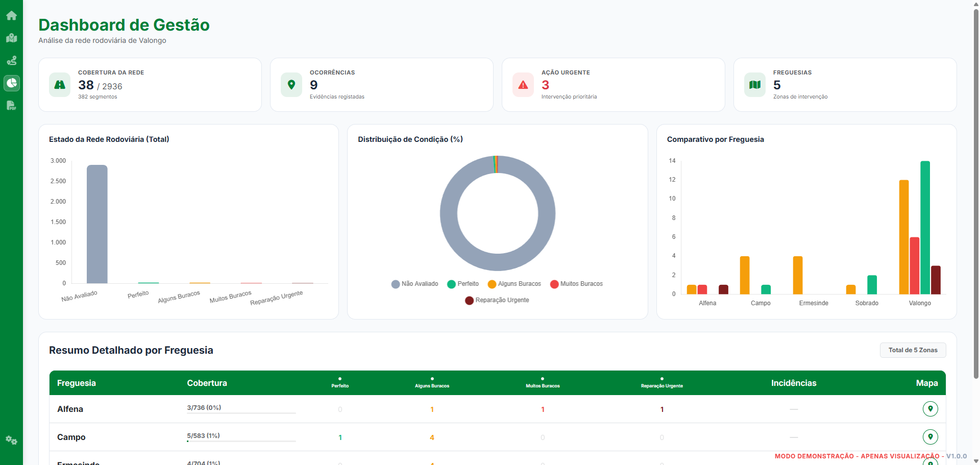Click the 'Total de 5 Zonas' button
The height and width of the screenshot is (465, 980).
[913, 350]
